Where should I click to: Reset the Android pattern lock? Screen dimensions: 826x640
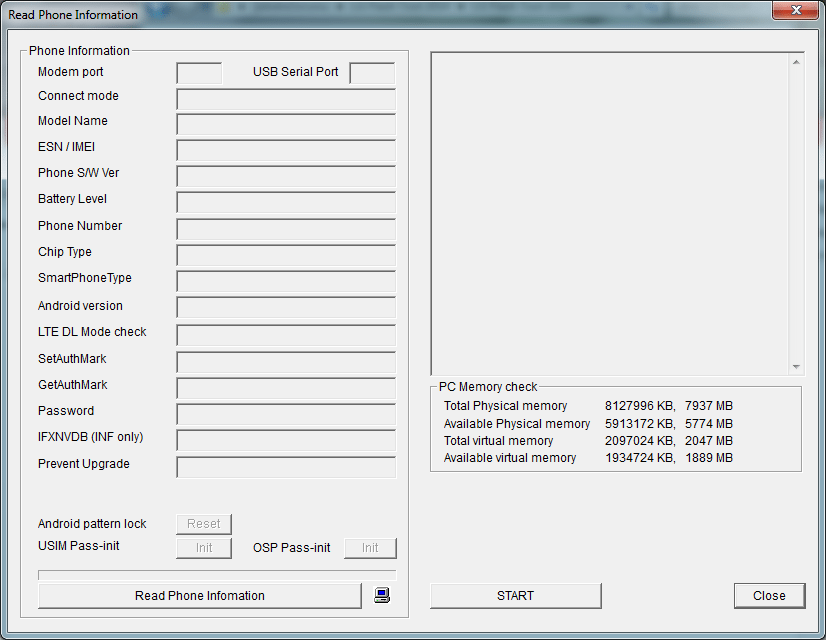(x=204, y=524)
